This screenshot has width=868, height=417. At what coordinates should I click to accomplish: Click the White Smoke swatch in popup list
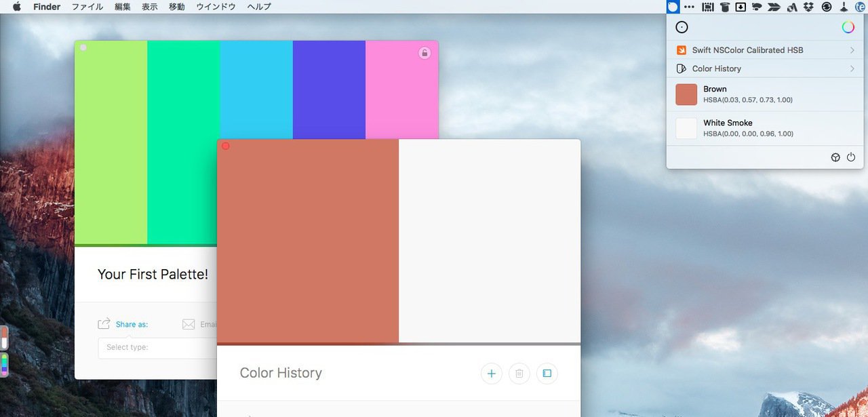tap(686, 128)
